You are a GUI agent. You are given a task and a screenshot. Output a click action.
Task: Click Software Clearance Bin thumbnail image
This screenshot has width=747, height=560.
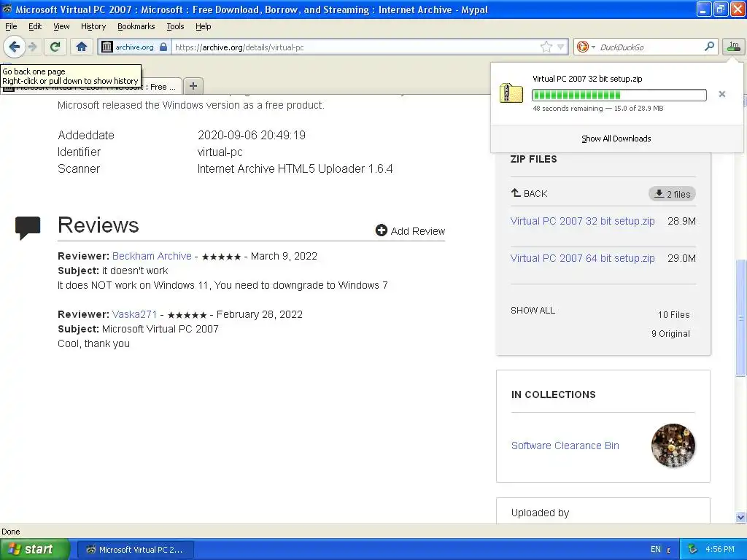pos(673,446)
